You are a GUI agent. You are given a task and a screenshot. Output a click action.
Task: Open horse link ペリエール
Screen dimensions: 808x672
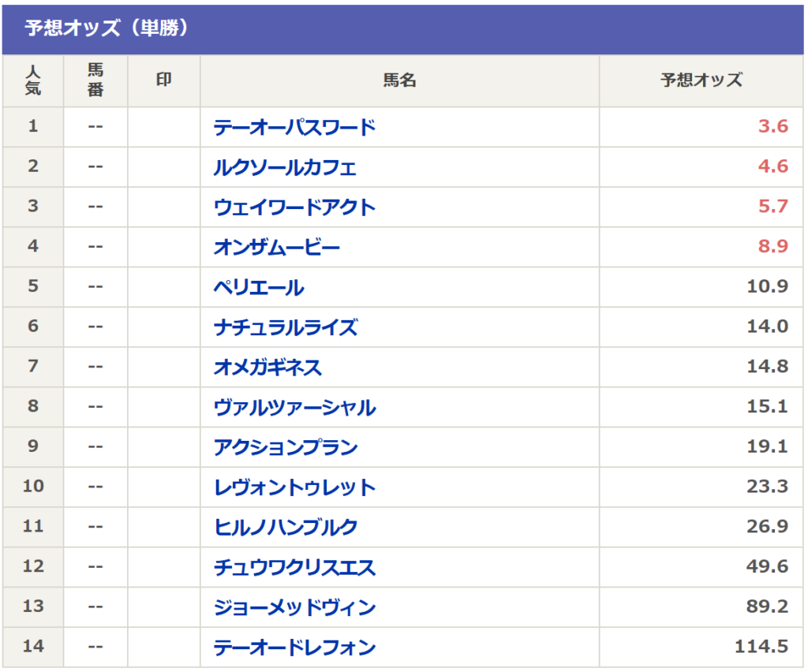tap(259, 287)
